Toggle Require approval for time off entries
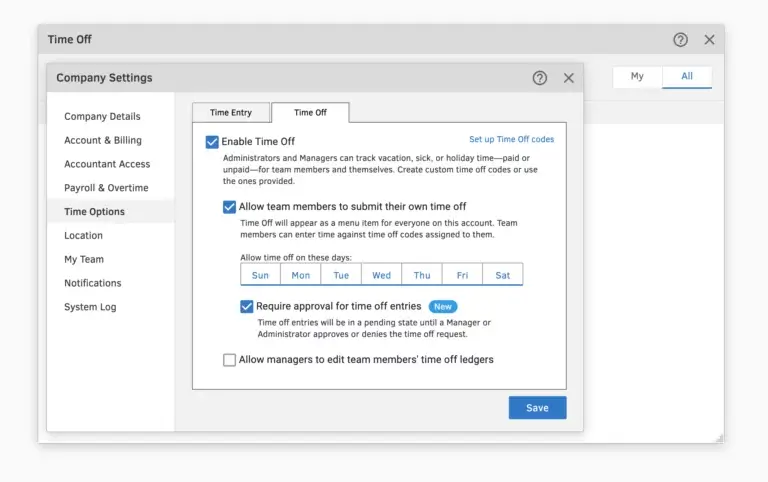 [247, 306]
